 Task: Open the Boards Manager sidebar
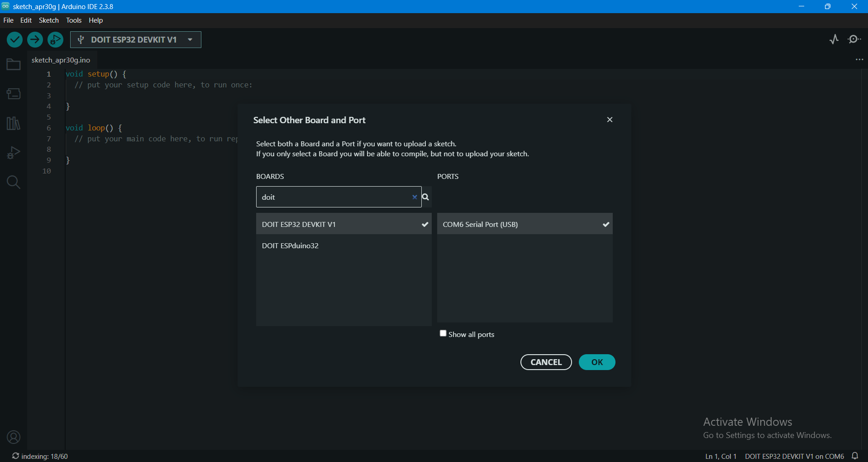14,94
